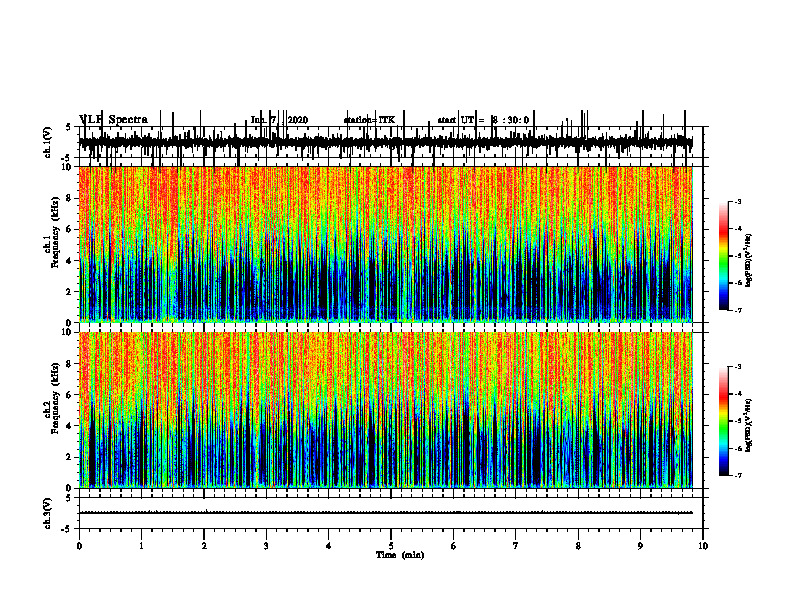
Task: Click the "ch.1(V)" waveform axis label
Action: coord(47,142)
